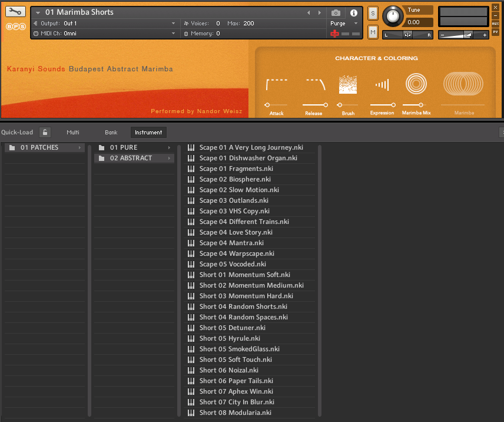504x422 pixels.
Task: Go to next instrument with right arrow
Action: pyautogui.click(x=320, y=12)
